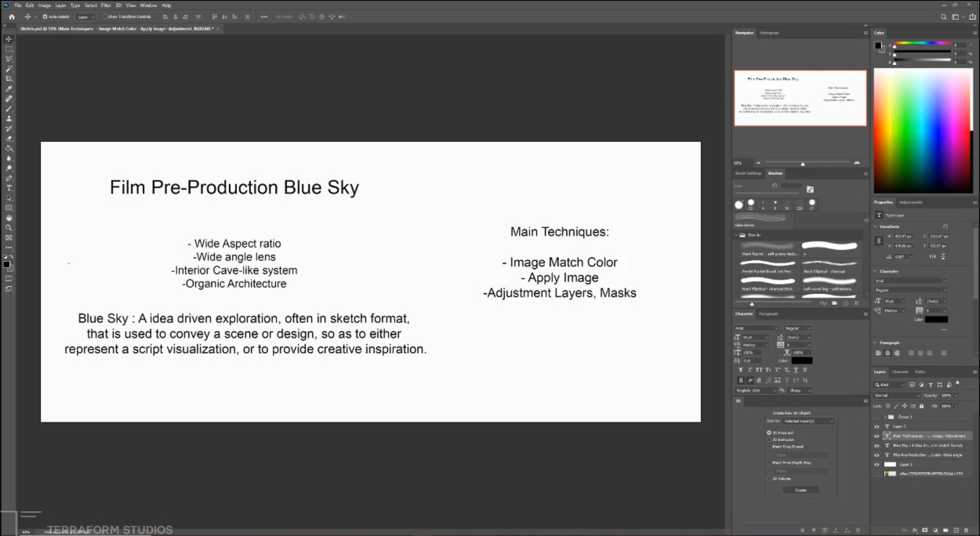Open the Brush Settings panel
Image resolution: width=980 pixels, height=536 pixels.
click(x=748, y=173)
